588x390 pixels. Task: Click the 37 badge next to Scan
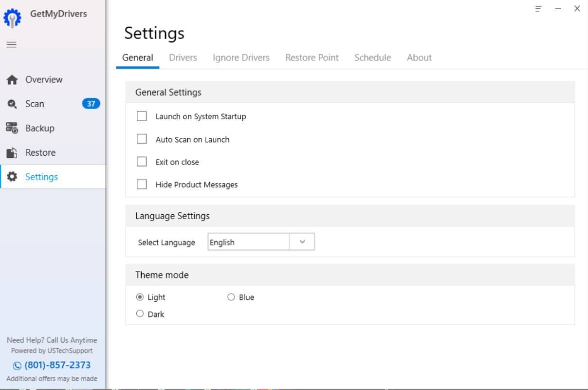pos(91,104)
